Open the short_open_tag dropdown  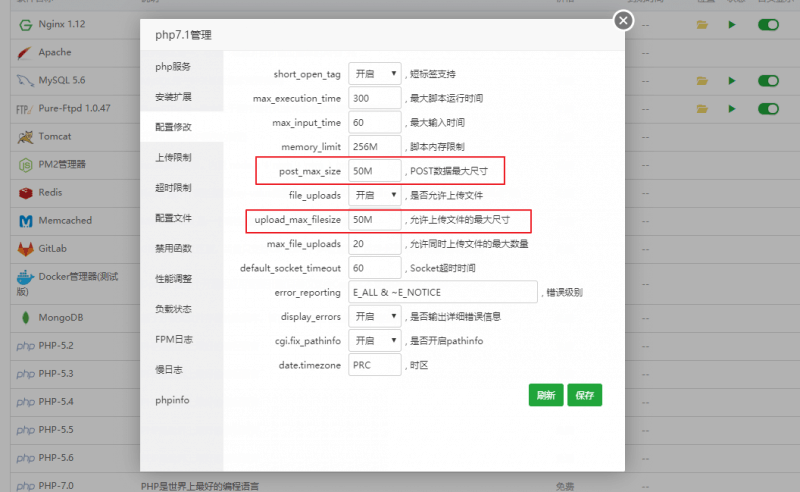pyautogui.click(x=375, y=73)
